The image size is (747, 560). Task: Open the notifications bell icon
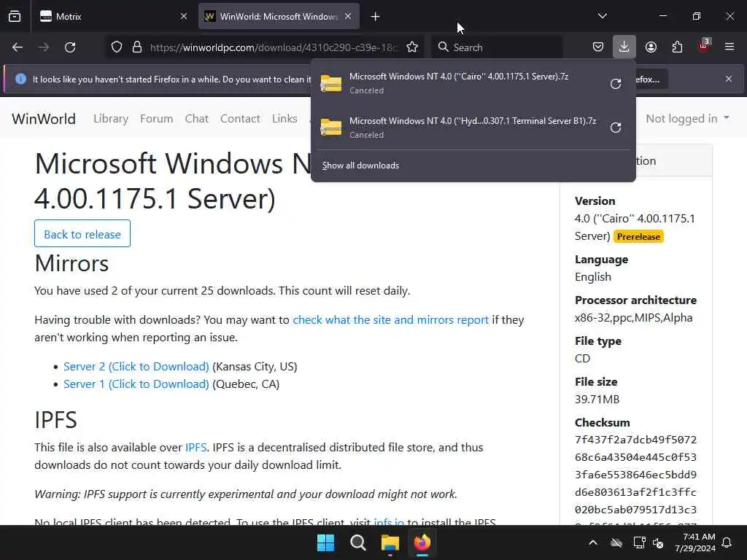[727, 542]
